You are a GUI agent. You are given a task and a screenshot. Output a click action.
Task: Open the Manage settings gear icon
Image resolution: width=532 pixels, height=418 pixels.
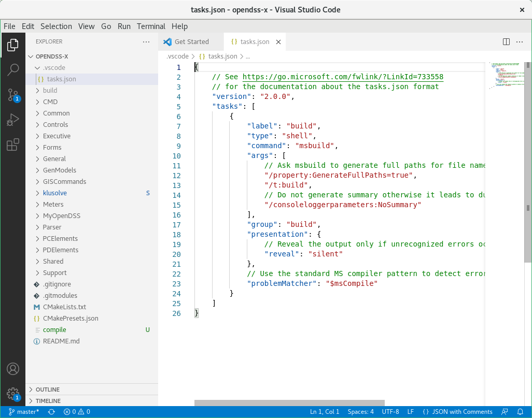point(13,394)
